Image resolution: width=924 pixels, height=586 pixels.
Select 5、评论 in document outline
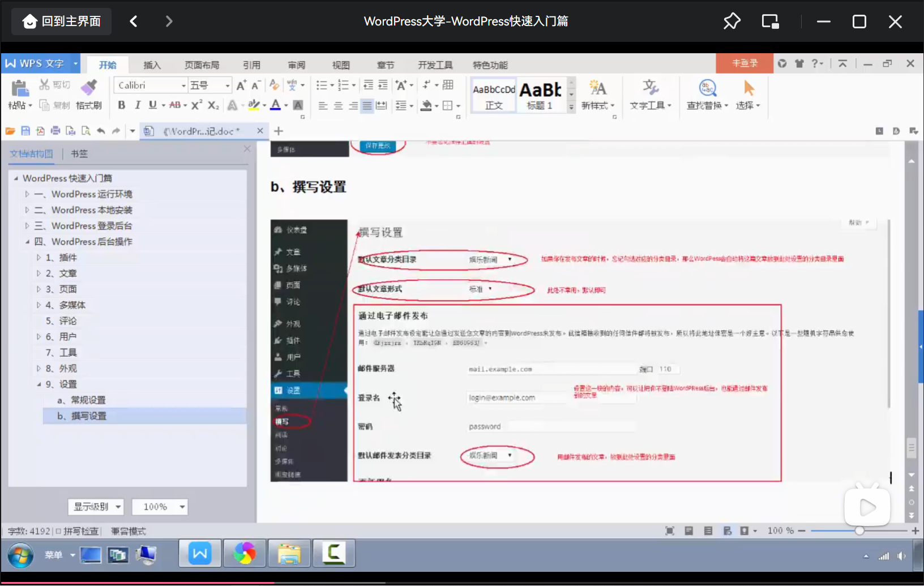(61, 321)
